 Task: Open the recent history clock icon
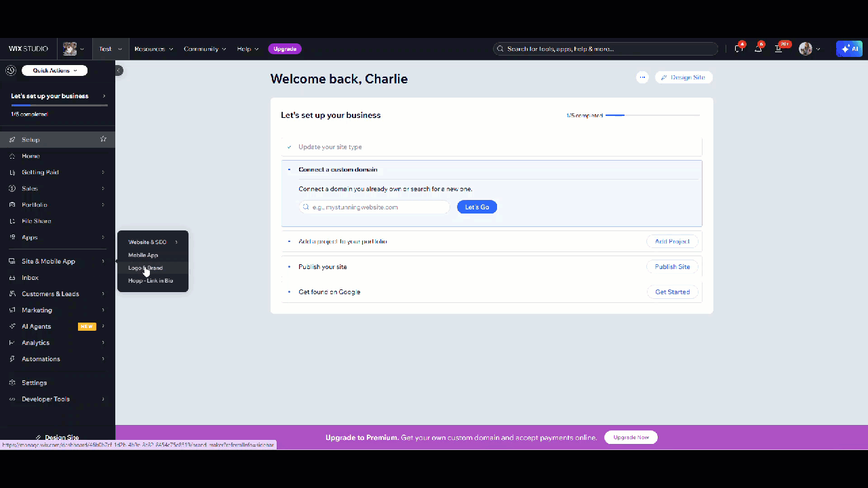click(x=10, y=70)
